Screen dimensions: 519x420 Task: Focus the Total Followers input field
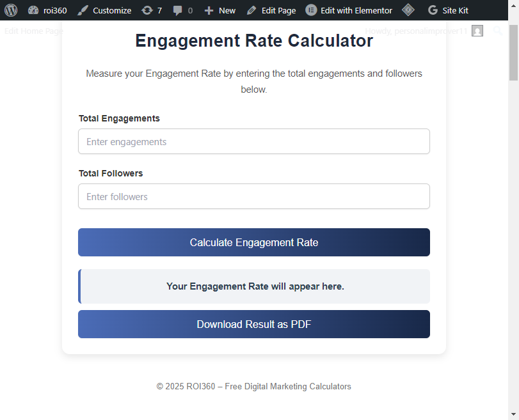tap(254, 196)
